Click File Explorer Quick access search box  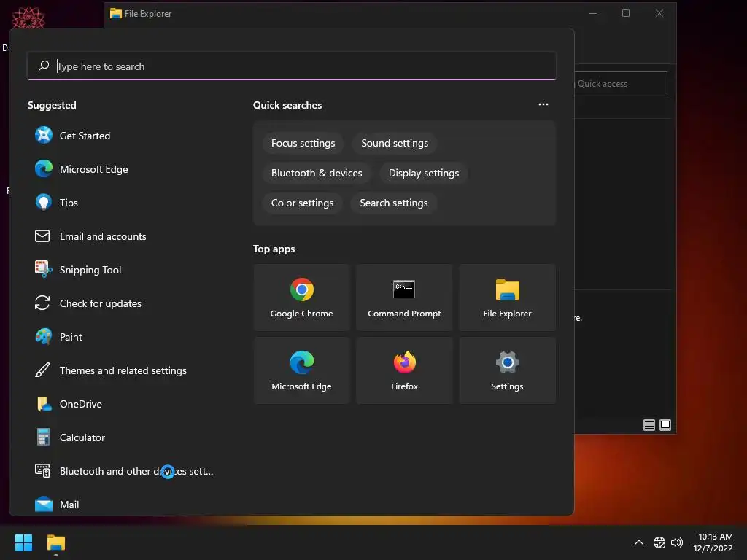click(x=620, y=84)
